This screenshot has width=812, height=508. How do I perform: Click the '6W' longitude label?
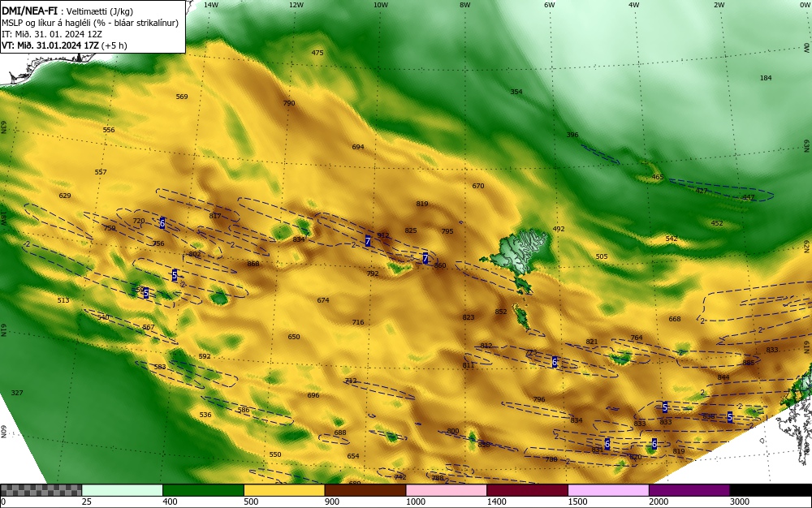pyautogui.click(x=550, y=5)
